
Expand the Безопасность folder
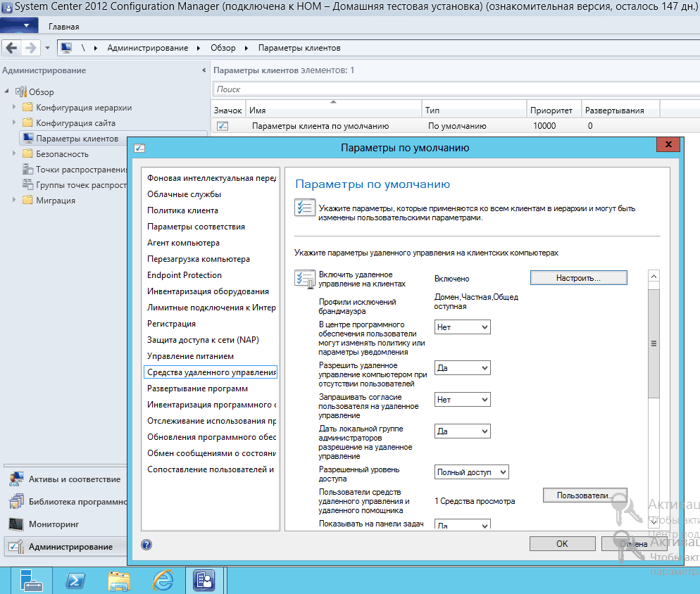pyautogui.click(x=14, y=153)
